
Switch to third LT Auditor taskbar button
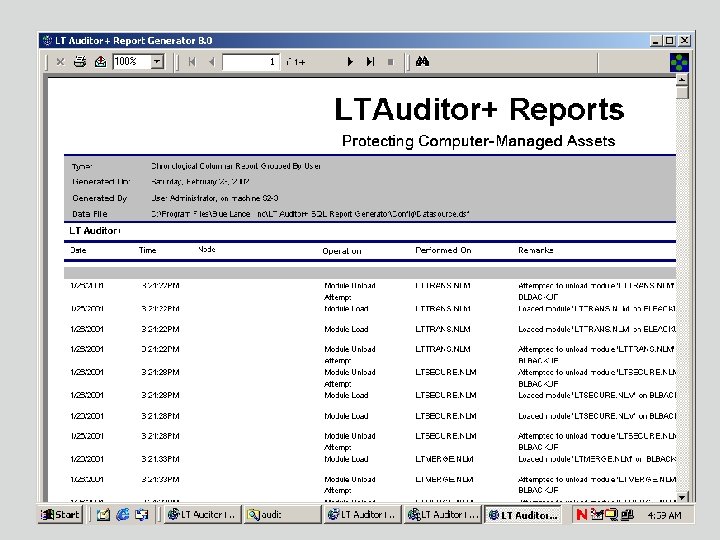[362, 515]
